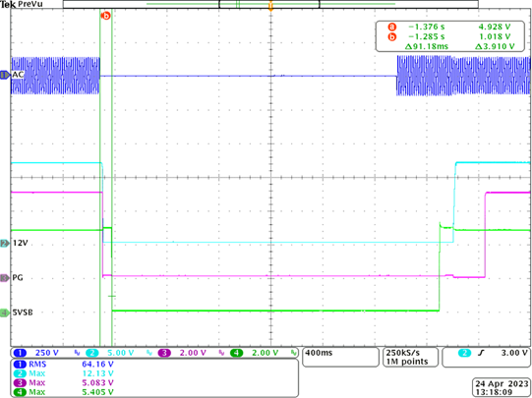This screenshot has height=398, width=532.
Task: Select channel 4 5VSB ground marker
Action: [5, 313]
